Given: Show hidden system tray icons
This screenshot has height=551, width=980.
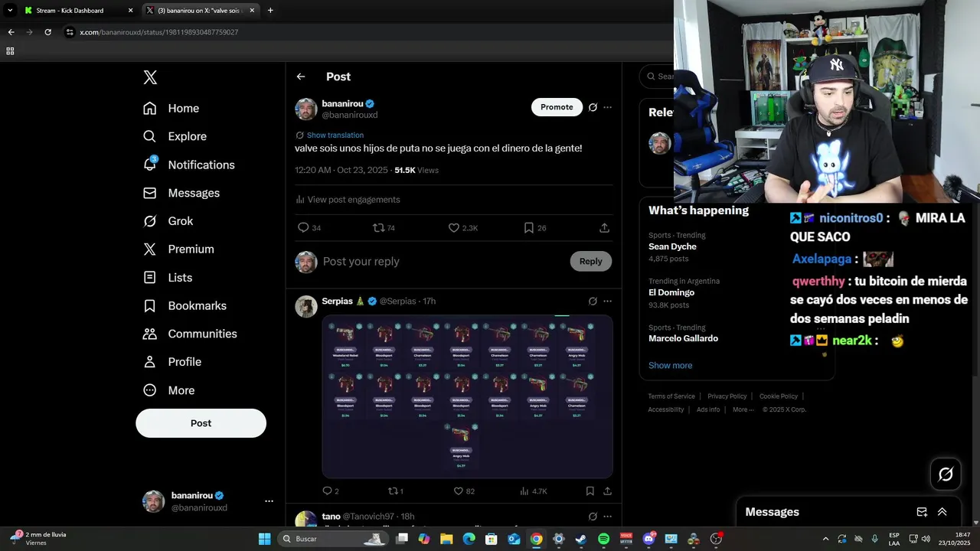Looking at the screenshot, I should click(x=825, y=539).
